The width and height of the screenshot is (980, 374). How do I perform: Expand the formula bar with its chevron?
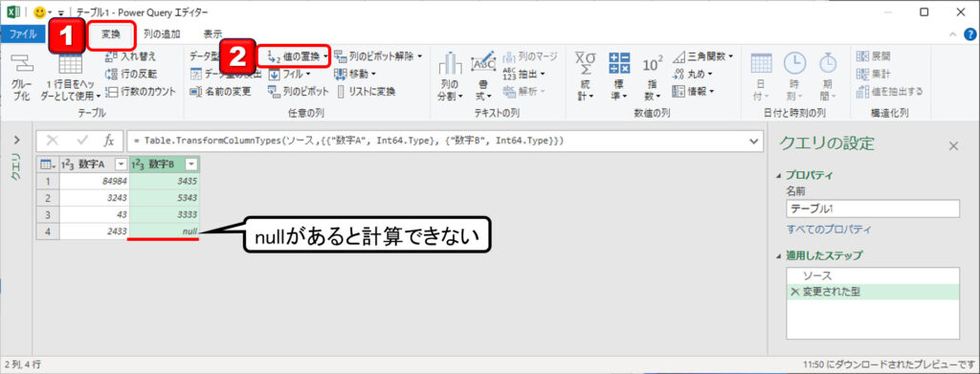(753, 142)
